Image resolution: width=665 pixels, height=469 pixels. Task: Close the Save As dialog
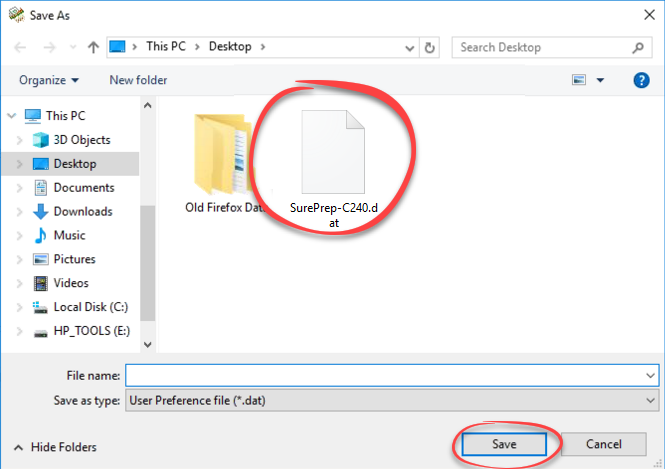tap(649, 15)
